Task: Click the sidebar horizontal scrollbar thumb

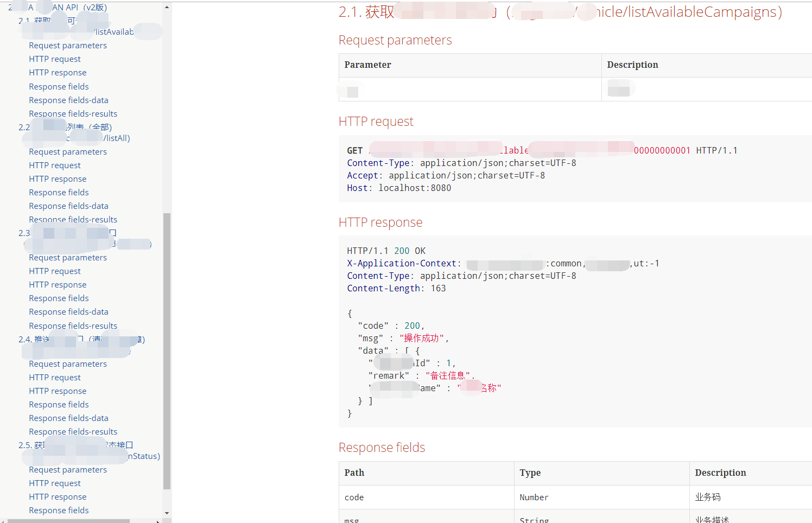Action: (x=68, y=521)
